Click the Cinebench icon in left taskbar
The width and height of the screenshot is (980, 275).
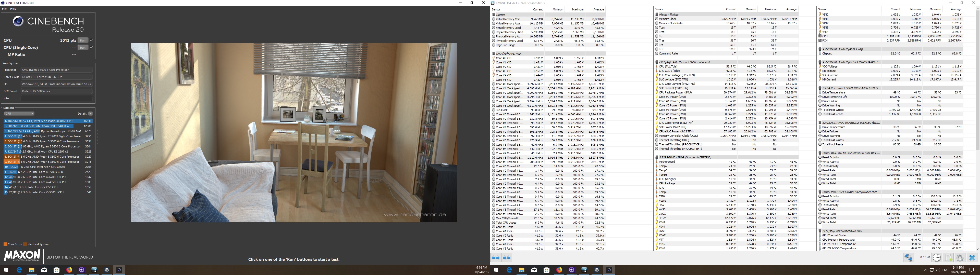click(x=119, y=270)
